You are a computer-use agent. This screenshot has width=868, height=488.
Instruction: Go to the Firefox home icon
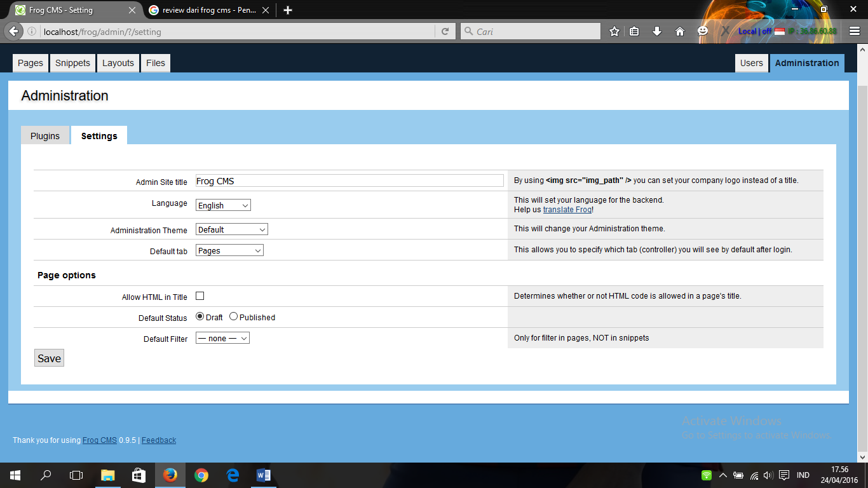[x=680, y=31]
